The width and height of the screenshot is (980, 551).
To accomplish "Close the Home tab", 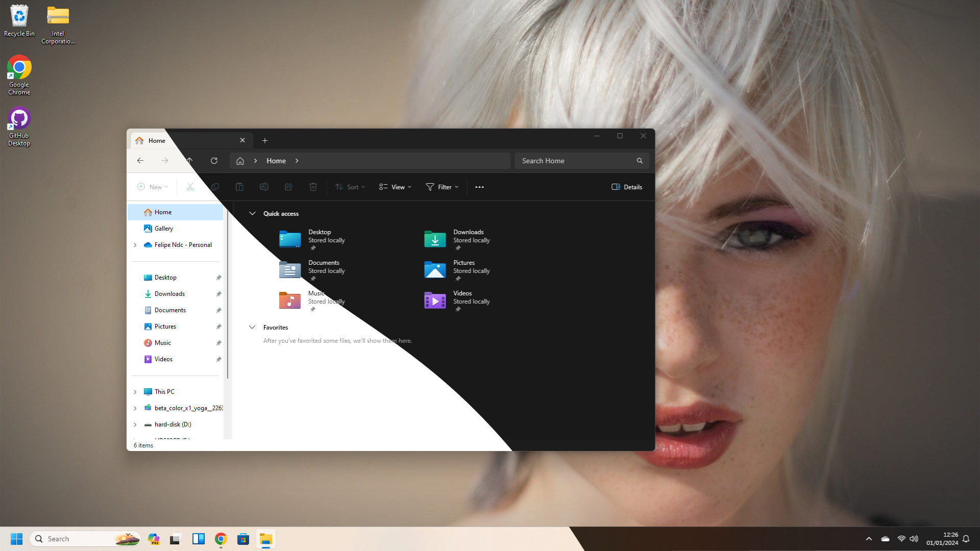I will tap(242, 140).
